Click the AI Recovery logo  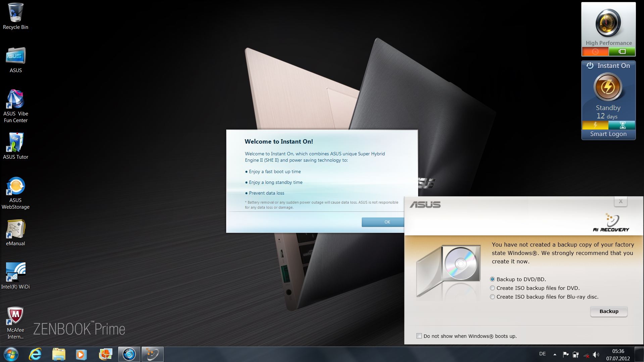click(x=611, y=222)
